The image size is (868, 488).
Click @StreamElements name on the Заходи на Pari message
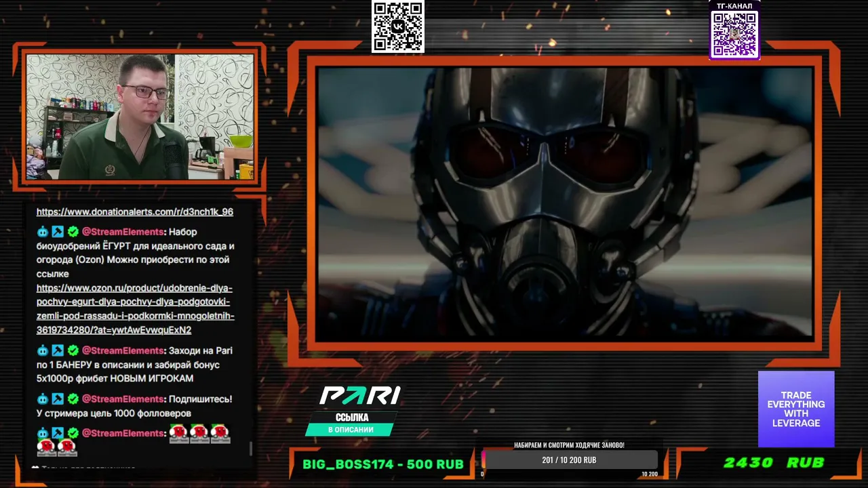(123, 350)
